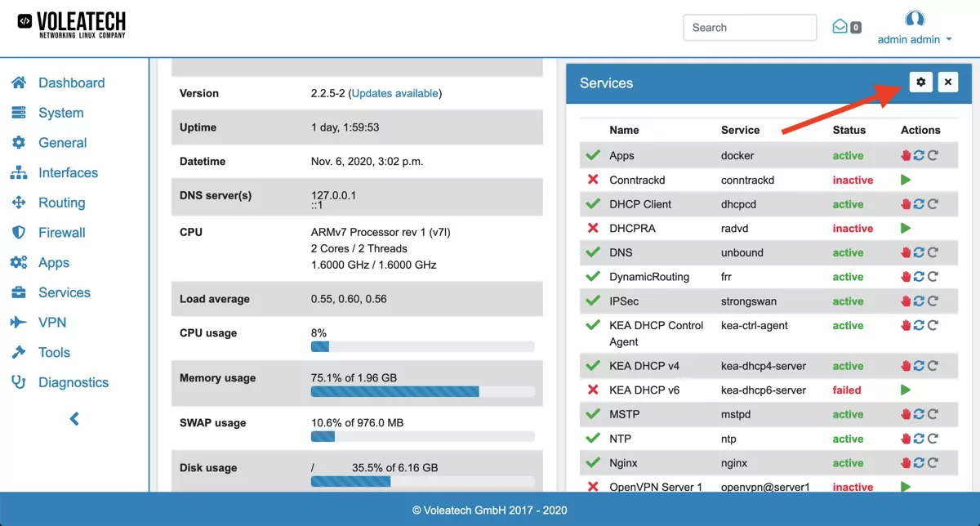Start the inactive Conntrackd service
Image resolution: width=980 pixels, height=526 pixels.
pyautogui.click(x=905, y=180)
